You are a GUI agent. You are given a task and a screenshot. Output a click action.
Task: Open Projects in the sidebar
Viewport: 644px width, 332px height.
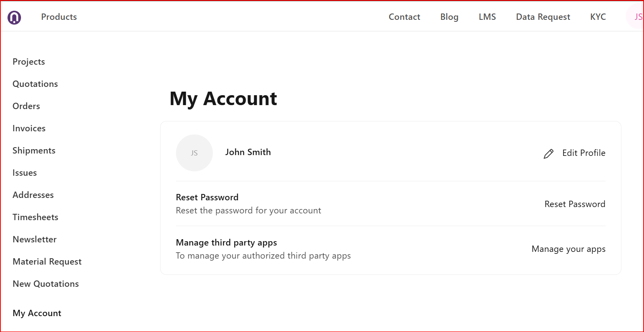29,62
